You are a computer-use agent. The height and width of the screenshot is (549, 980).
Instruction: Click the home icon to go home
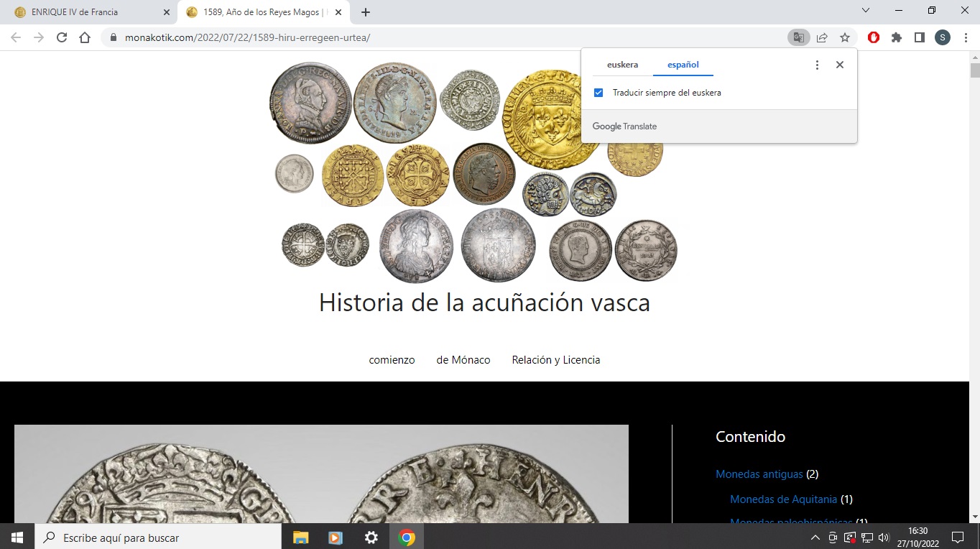[x=84, y=37]
